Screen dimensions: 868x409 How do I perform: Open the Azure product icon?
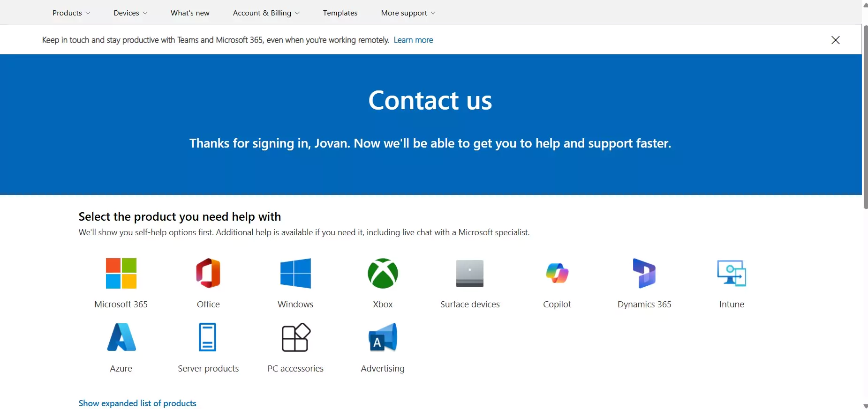point(121,337)
